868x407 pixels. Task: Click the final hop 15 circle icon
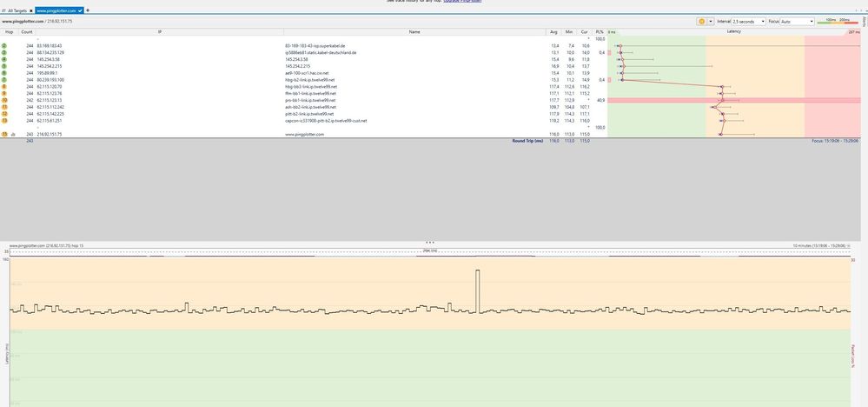tap(4, 134)
